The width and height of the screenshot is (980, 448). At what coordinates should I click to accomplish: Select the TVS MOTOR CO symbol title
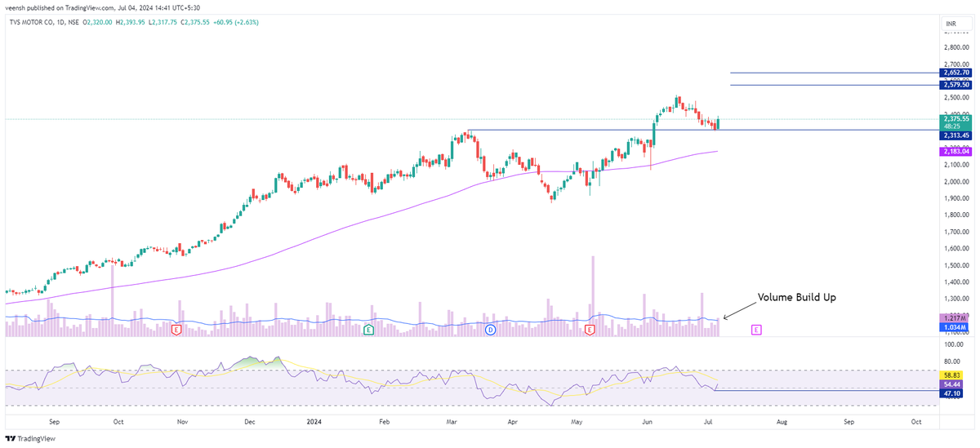coord(33,22)
